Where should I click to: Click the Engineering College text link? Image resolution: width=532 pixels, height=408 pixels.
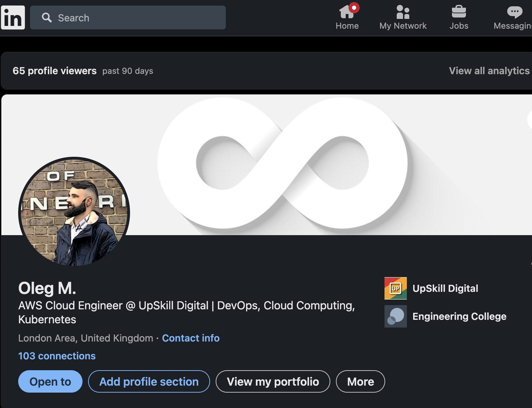(x=459, y=316)
